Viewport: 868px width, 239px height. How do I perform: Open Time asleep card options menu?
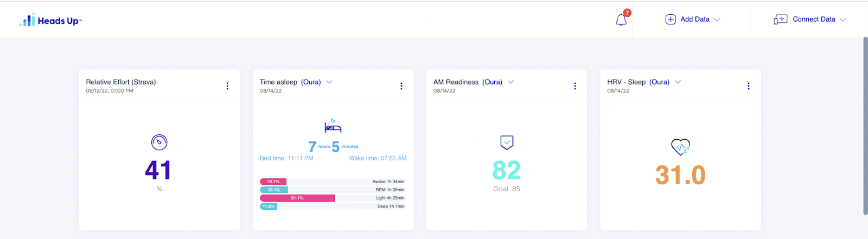(x=401, y=86)
